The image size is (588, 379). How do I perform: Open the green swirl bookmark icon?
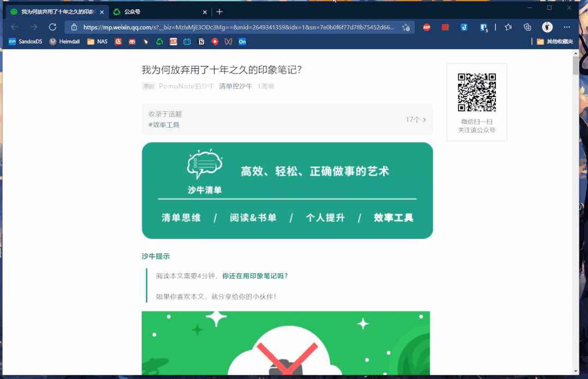[x=159, y=41]
